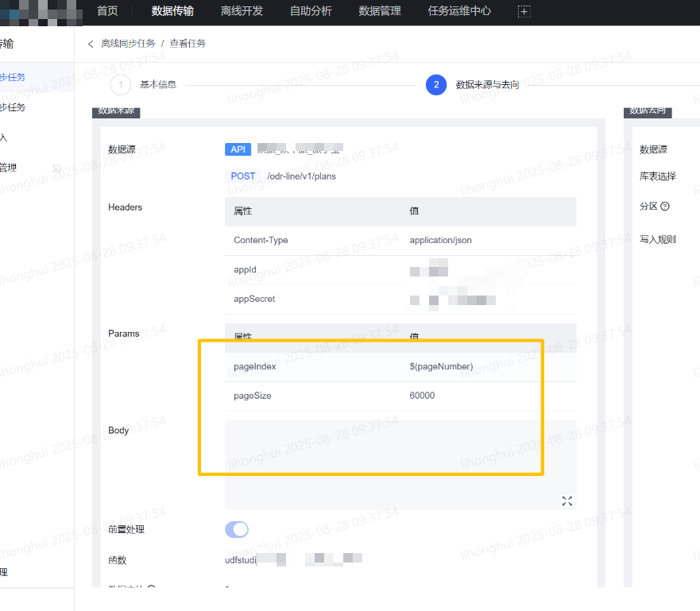Image resolution: width=700 pixels, height=611 pixels.
Task: Click the apps grid icon in the top navigation bar
Action: (524, 11)
